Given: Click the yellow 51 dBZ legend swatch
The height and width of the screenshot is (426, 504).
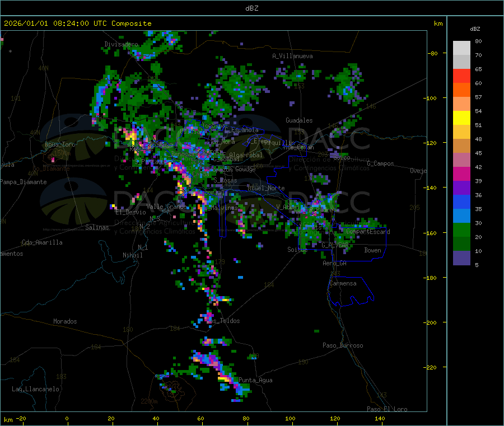Looking at the screenshot, I should point(461,118).
